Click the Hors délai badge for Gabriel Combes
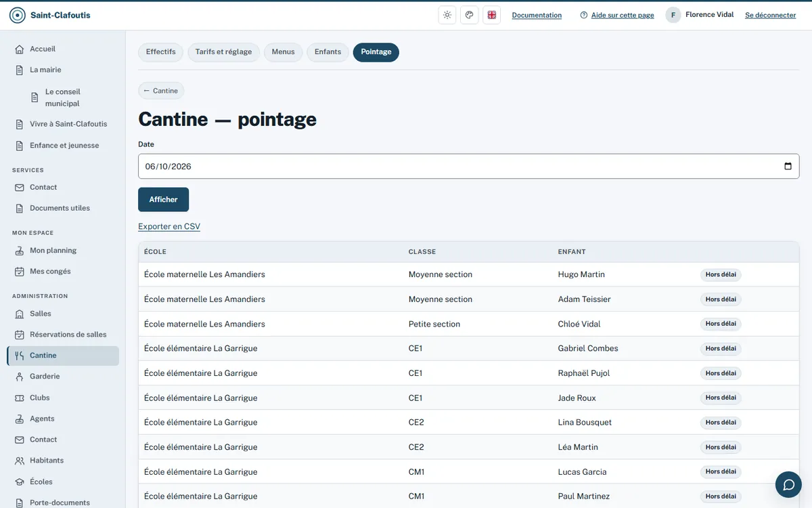 721,348
